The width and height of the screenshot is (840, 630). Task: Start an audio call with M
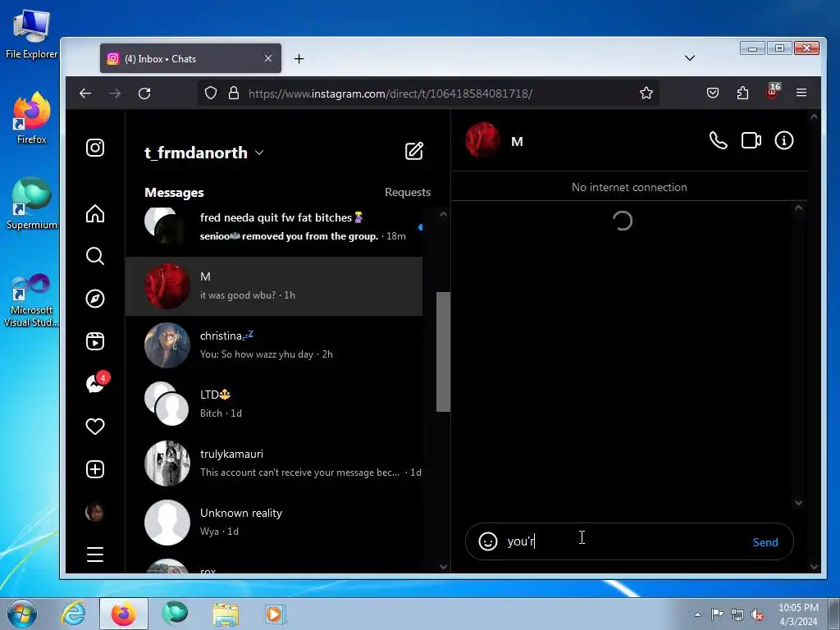718,140
